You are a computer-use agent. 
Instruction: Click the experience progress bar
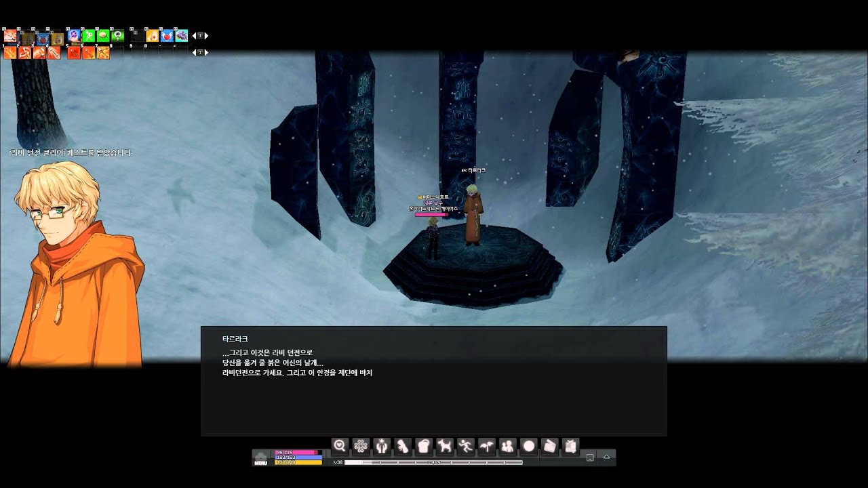[x=433, y=462]
